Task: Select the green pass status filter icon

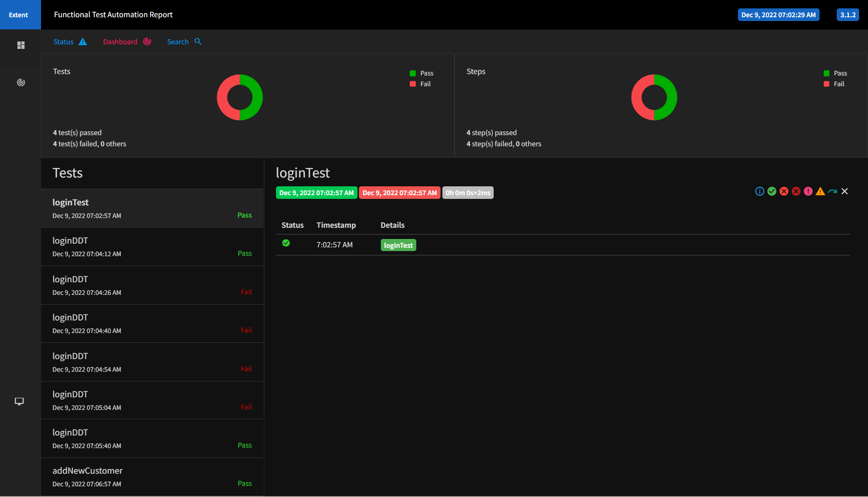Action: 772,191
